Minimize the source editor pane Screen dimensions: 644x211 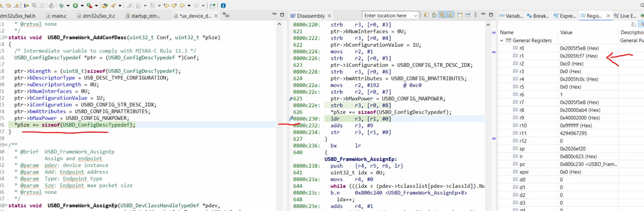[275, 15]
